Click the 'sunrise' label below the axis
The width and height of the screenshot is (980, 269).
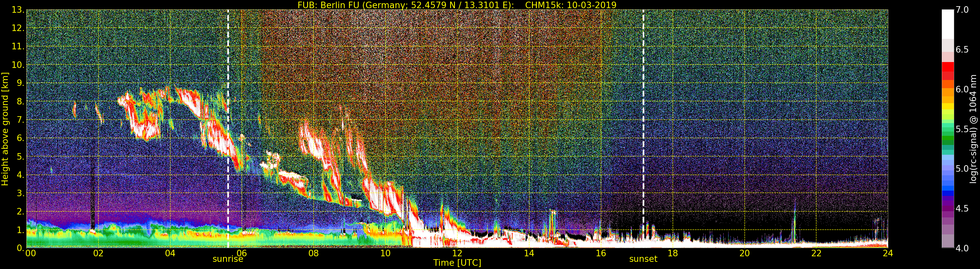[228, 259]
